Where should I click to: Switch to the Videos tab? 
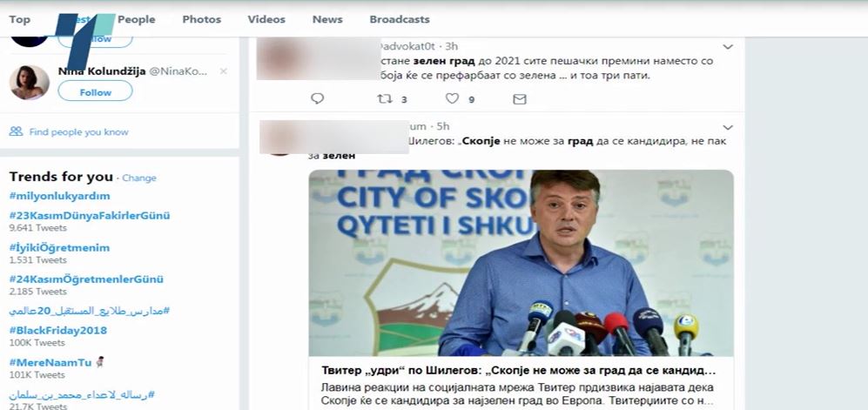coord(266,19)
